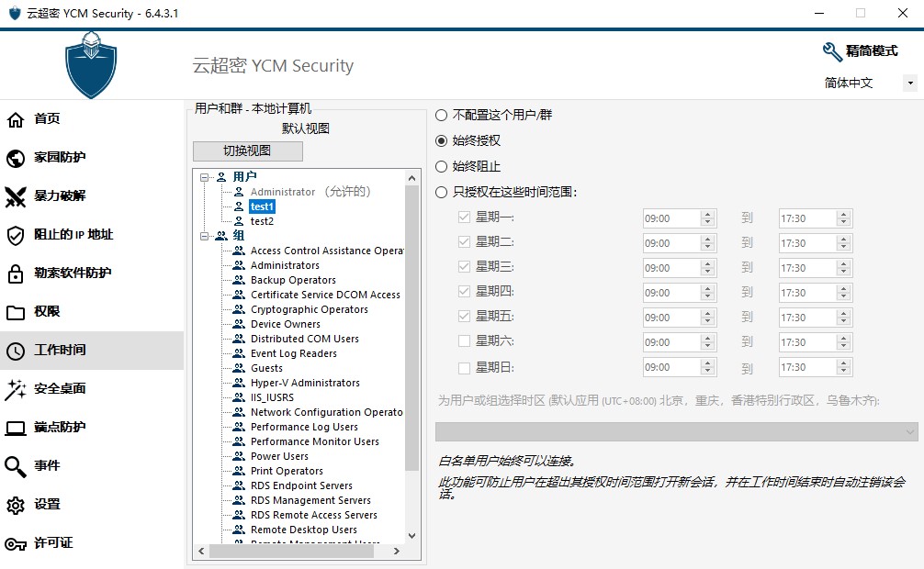
Task: Select Remote Desktop Users group
Action: click(x=303, y=530)
